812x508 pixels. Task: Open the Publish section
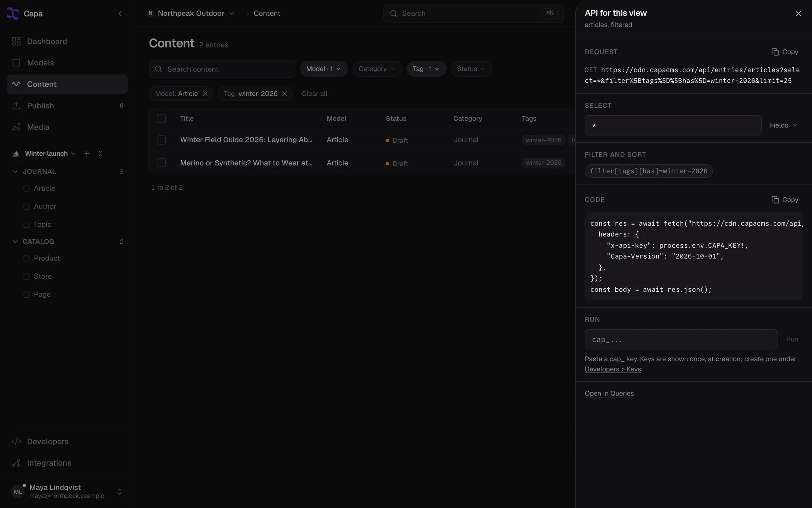pos(67,106)
